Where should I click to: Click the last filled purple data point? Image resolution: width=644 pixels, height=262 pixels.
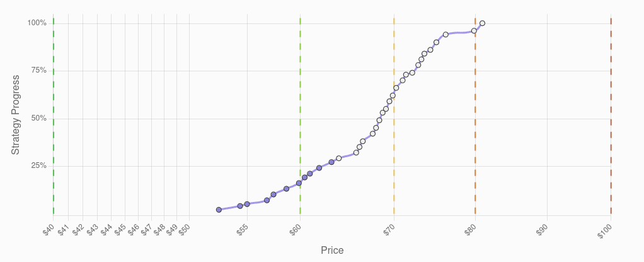331,162
